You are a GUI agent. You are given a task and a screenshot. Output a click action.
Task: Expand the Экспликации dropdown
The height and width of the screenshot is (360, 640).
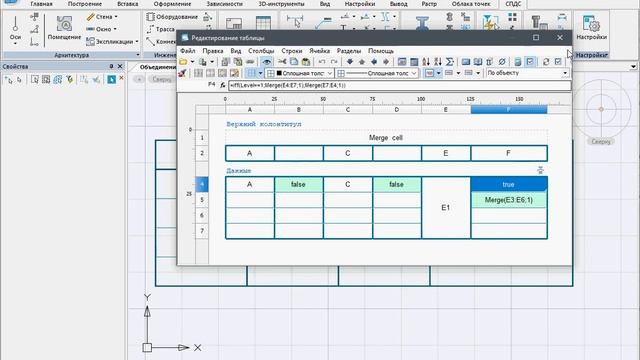(x=136, y=42)
